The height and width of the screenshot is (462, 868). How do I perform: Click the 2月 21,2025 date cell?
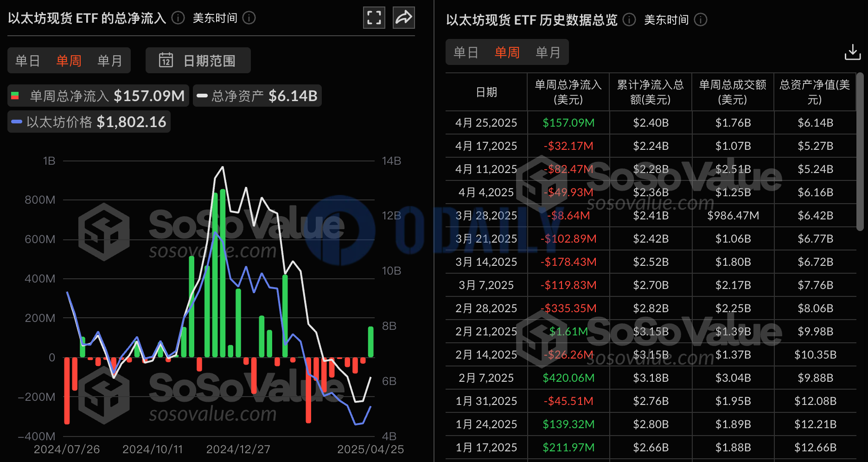click(486, 332)
